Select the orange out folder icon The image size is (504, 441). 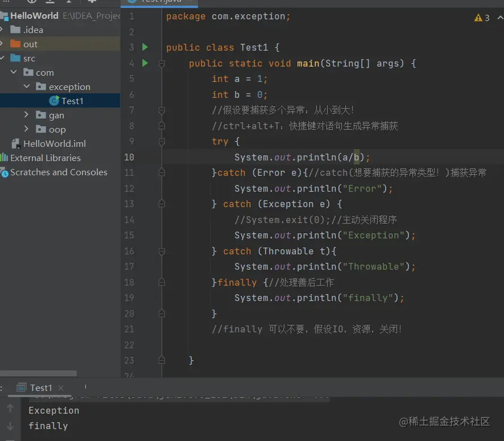pyautogui.click(x=15, y=44)
